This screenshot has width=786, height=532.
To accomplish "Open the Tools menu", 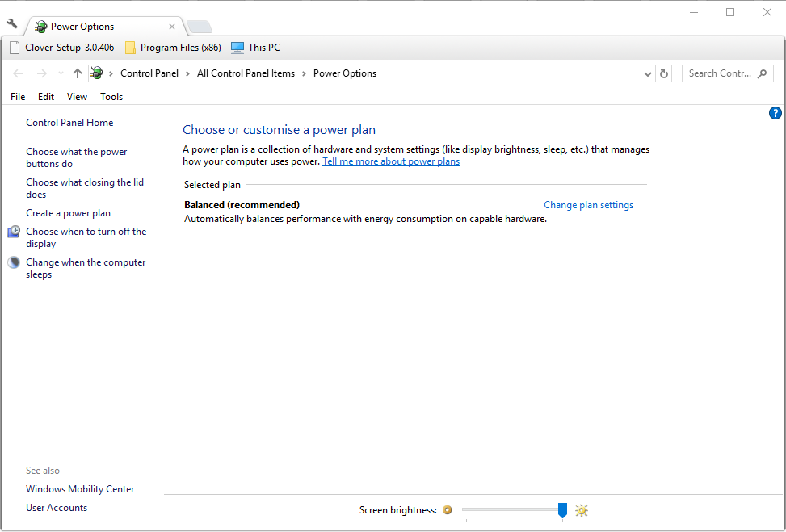I will point(111,97).
